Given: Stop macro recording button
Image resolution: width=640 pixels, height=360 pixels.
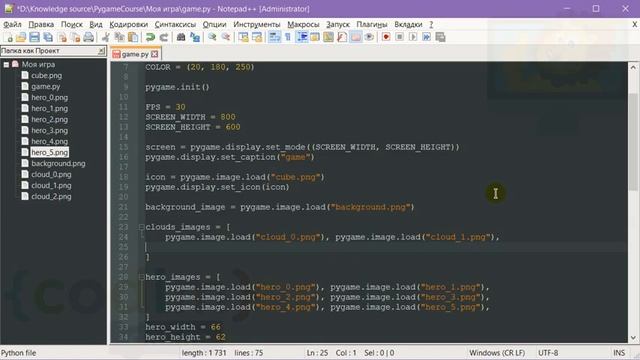Looking at the screenshot, I should click(400, 38).
